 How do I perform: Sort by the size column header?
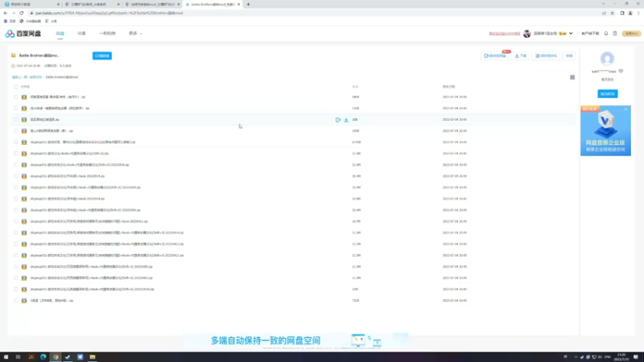[x=355, y=87]
